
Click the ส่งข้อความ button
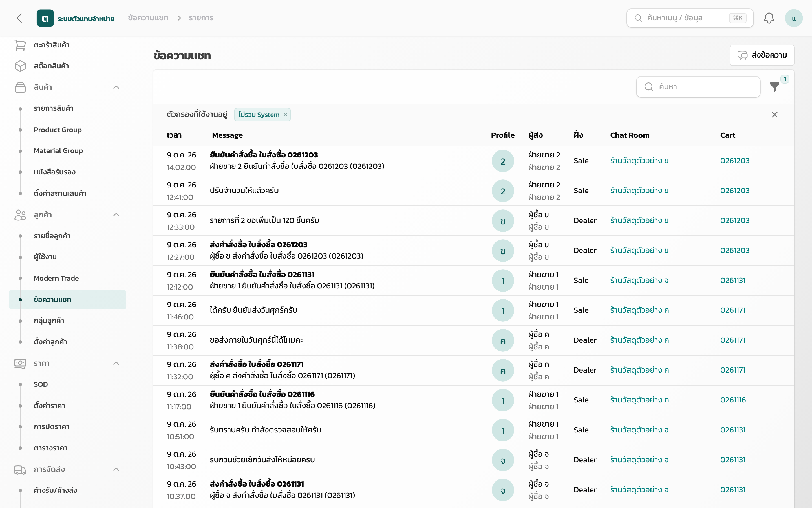coord(762,55)
